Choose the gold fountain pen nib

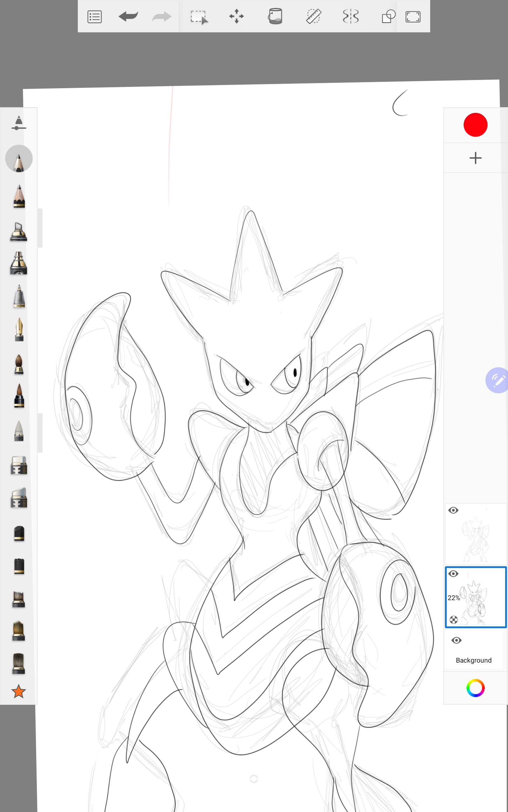click(x=19, y=330)
